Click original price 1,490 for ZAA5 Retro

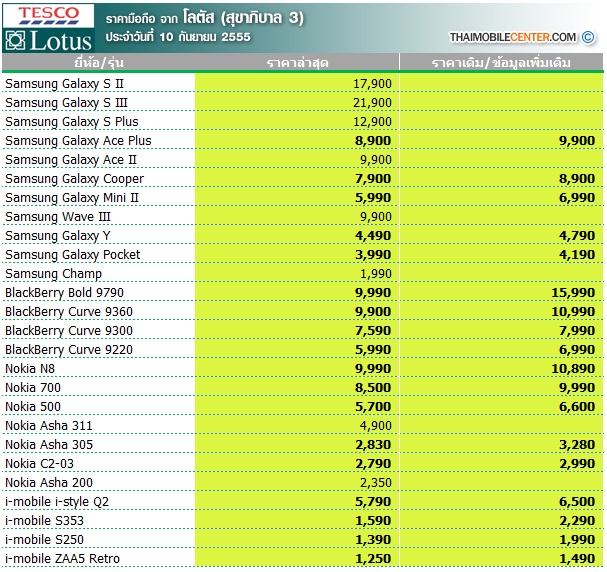pyautogui.click(x=577, y=558)
